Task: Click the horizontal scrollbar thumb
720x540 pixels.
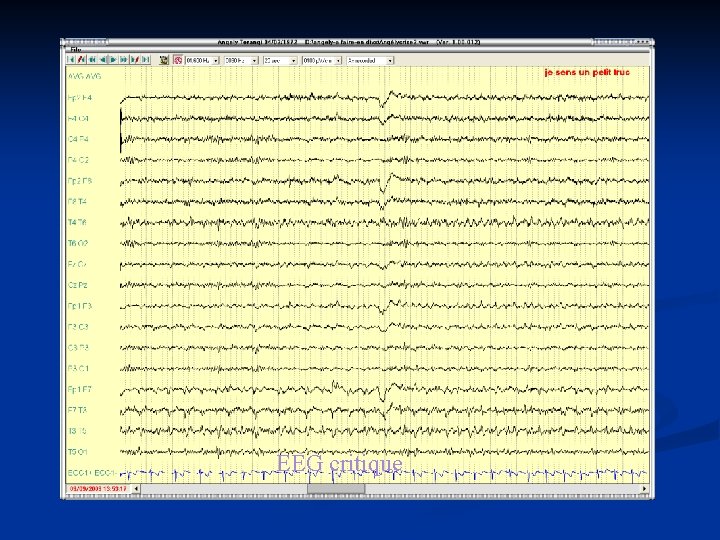Action: [x=336, y=489]
